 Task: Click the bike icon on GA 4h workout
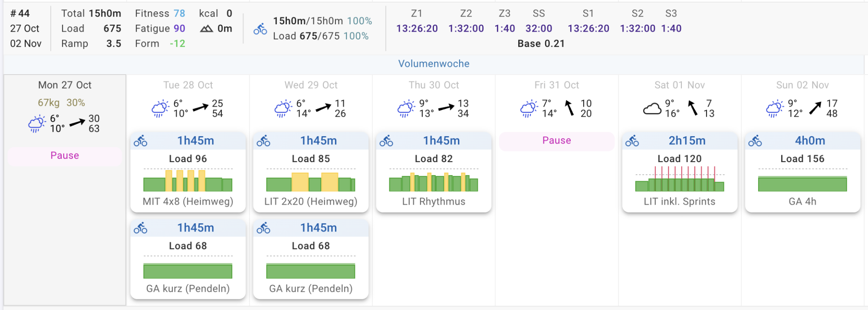[x=755, y=141]
